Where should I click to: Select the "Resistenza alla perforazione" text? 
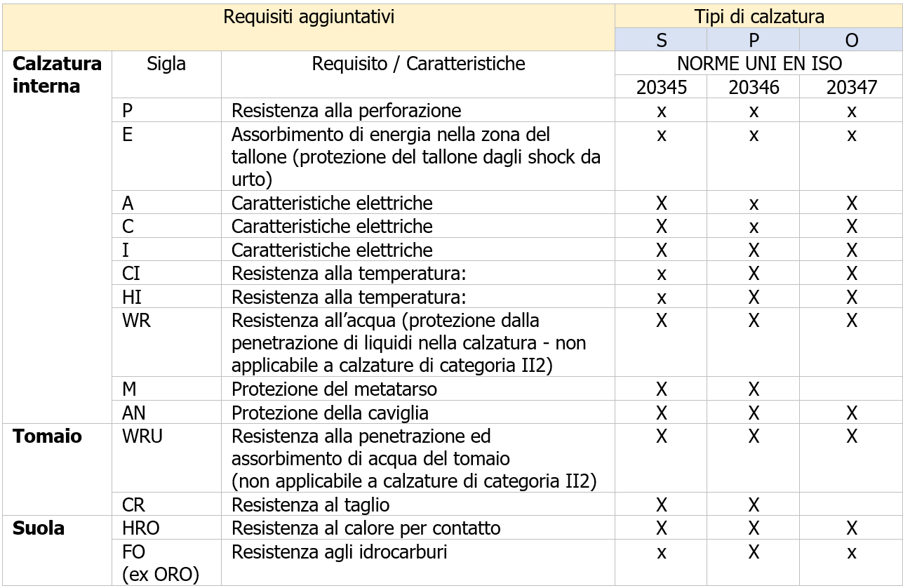[x=347, y=111]
